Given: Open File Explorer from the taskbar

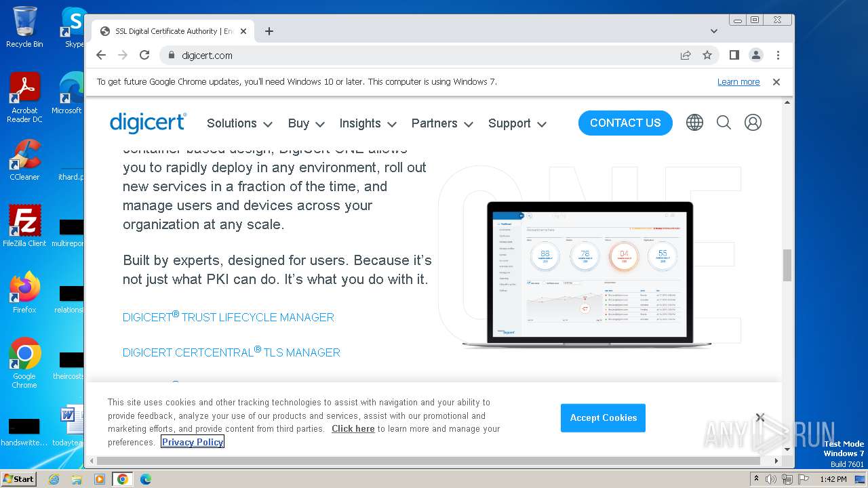Looking at the screenshot, I should point(77,479).
